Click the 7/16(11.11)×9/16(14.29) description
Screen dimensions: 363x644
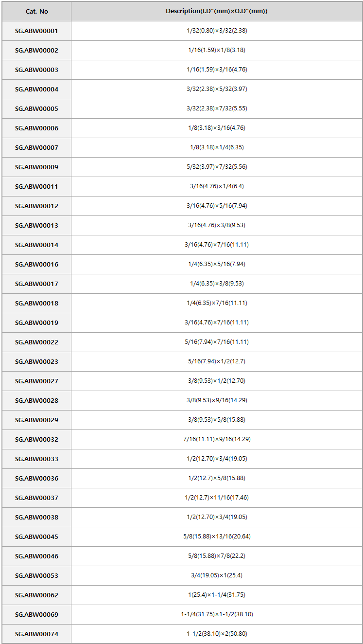point(217,439)
